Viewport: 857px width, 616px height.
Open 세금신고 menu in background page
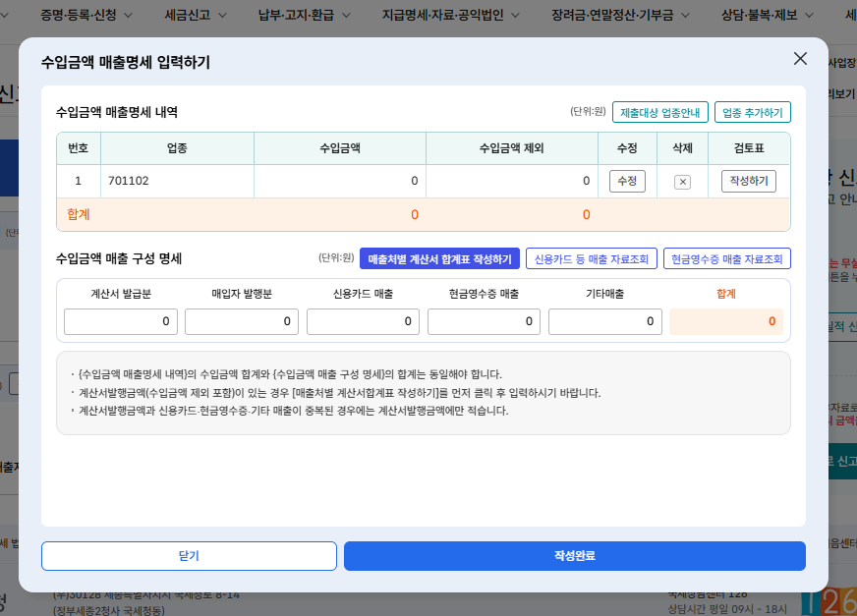tap(188, 15)
